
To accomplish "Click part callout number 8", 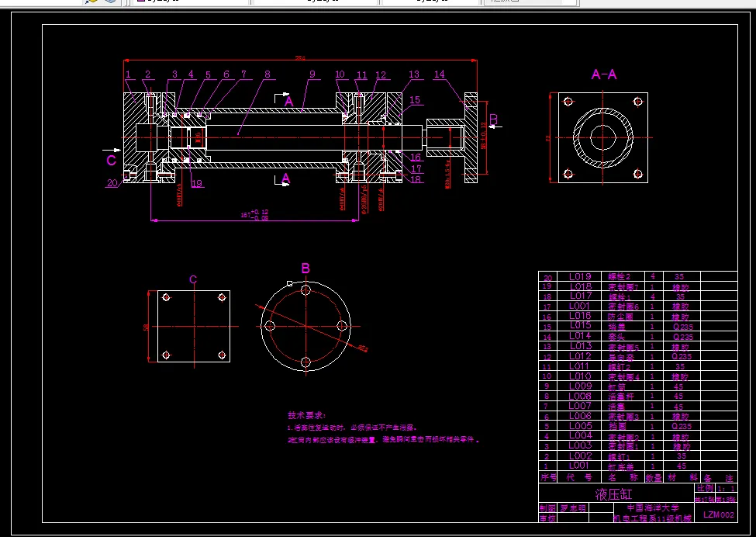I will 268,74.
